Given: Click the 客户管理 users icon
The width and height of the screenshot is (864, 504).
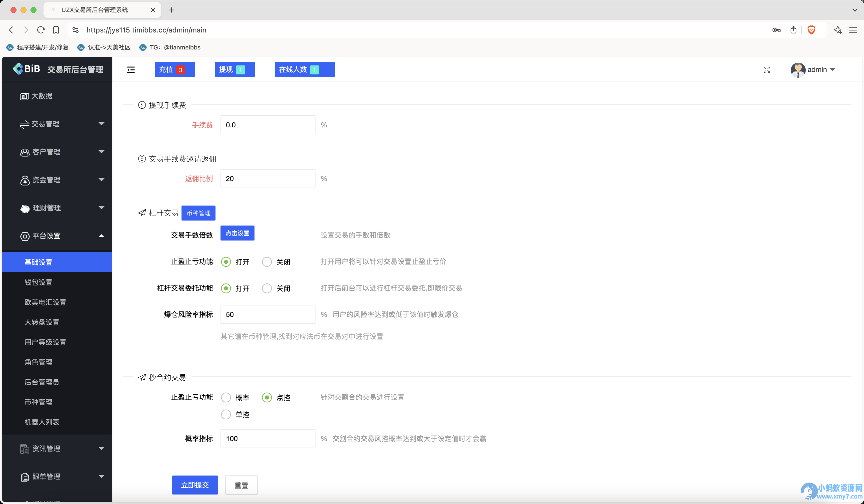Looking at the screenshot, I should (25, 152).
